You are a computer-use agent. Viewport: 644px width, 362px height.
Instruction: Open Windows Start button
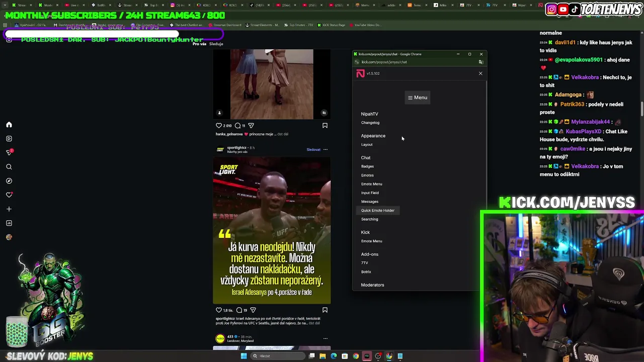[x=244, y=356]
